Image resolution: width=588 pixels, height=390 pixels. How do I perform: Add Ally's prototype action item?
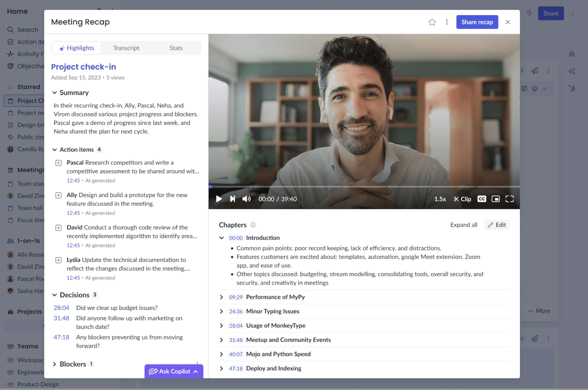coord(58,195)
